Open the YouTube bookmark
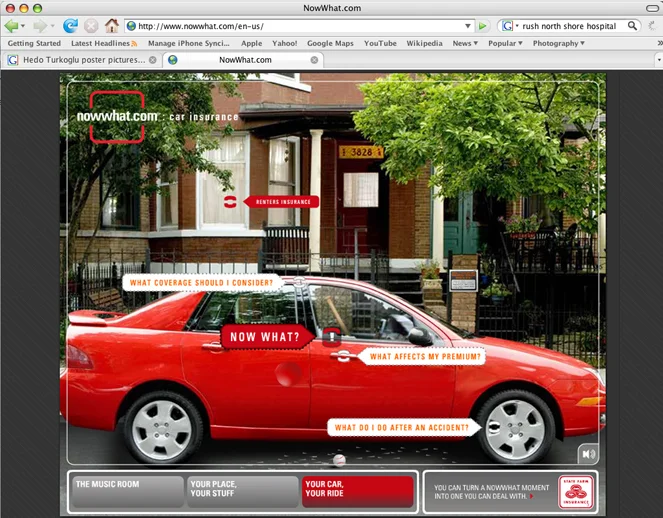Viewport: 663px width, 518px height. [x=380, y=43]
